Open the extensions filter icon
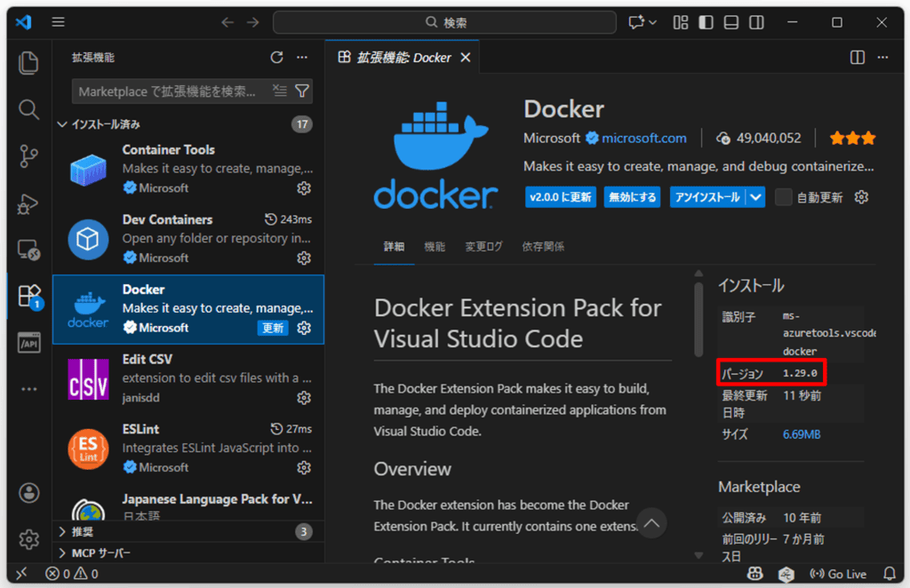 302,91
